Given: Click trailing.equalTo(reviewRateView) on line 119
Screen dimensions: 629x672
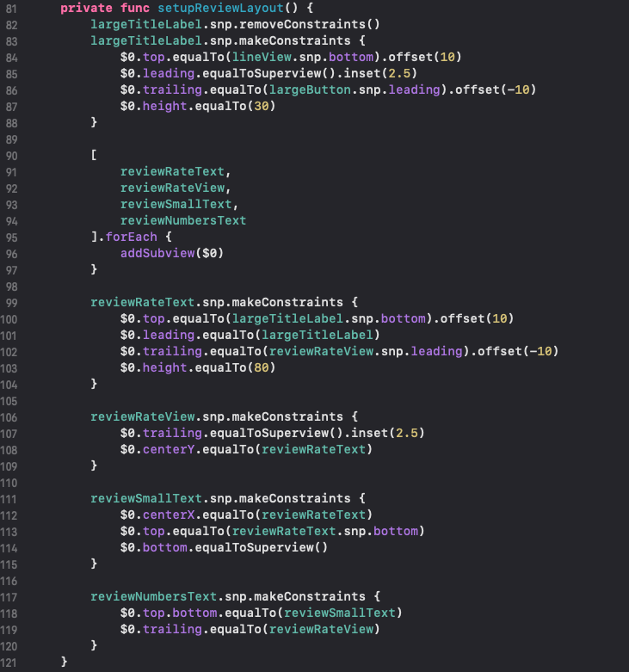Looking at the screenshot, I should pos(262,629).
